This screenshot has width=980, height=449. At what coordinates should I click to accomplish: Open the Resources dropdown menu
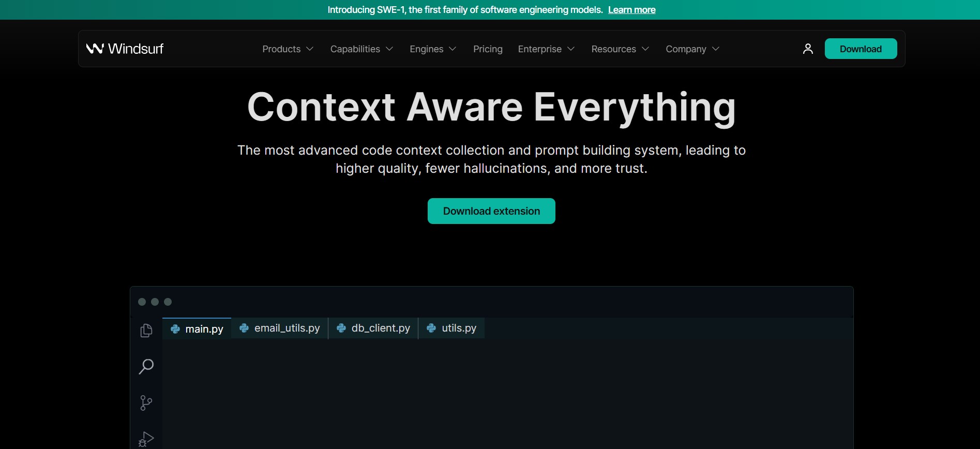pyautogui.click(x=620, y=49)
